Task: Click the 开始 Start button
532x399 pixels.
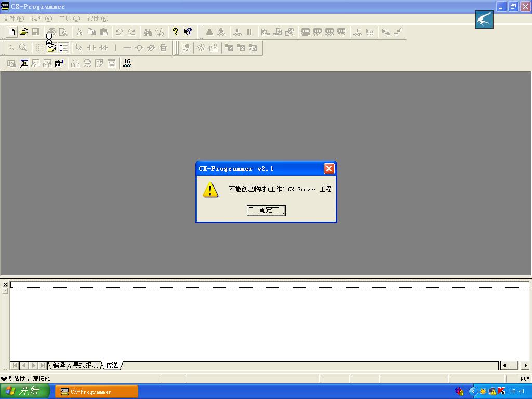Action: coord(25,391)
